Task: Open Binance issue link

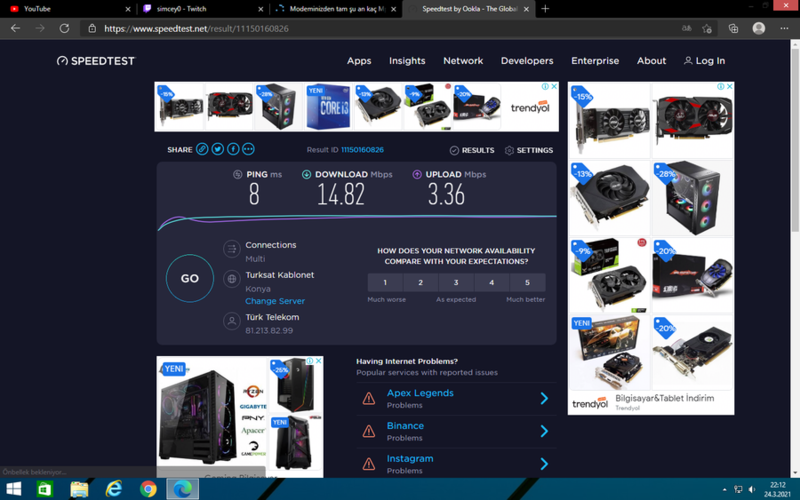Action: [405, 426]
